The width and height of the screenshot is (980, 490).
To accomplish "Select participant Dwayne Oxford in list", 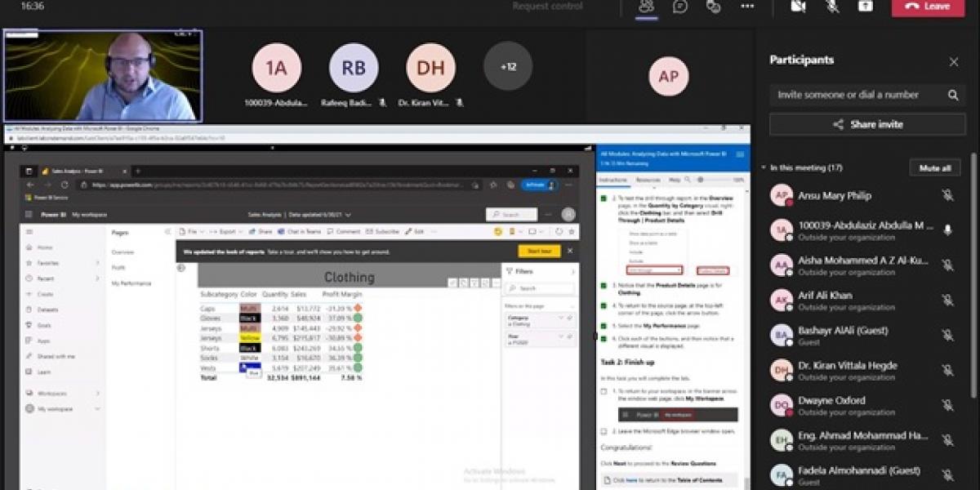I will pos(862,406).
